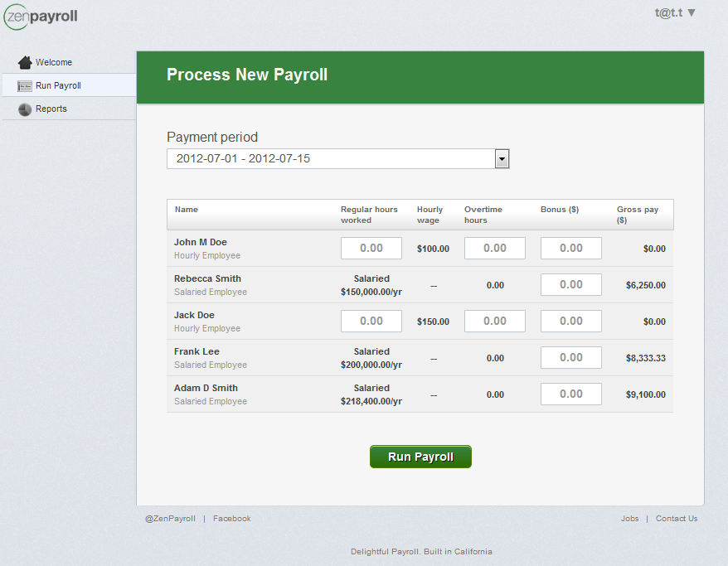Click the Frank Lee name
The image size is (728, 566).
(197, 351)
